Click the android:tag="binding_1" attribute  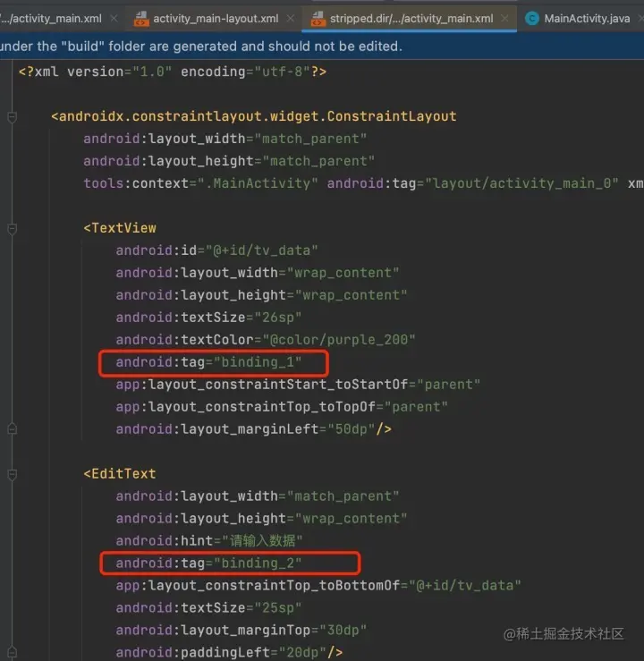pos(209,362)
